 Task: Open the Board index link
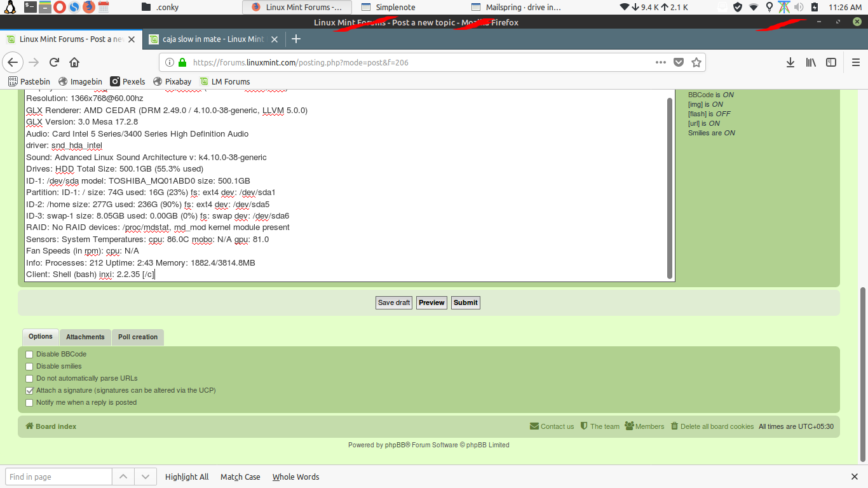[51, 426]
